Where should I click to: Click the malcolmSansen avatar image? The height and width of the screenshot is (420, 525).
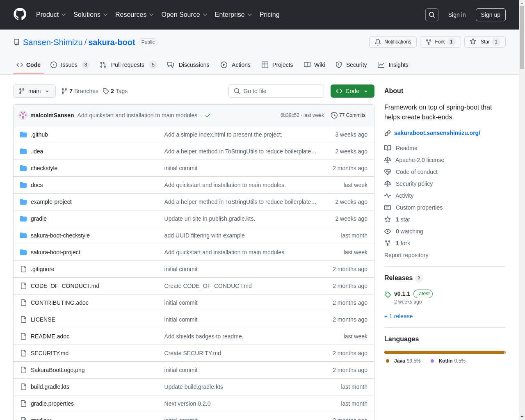tap(23, 115)
